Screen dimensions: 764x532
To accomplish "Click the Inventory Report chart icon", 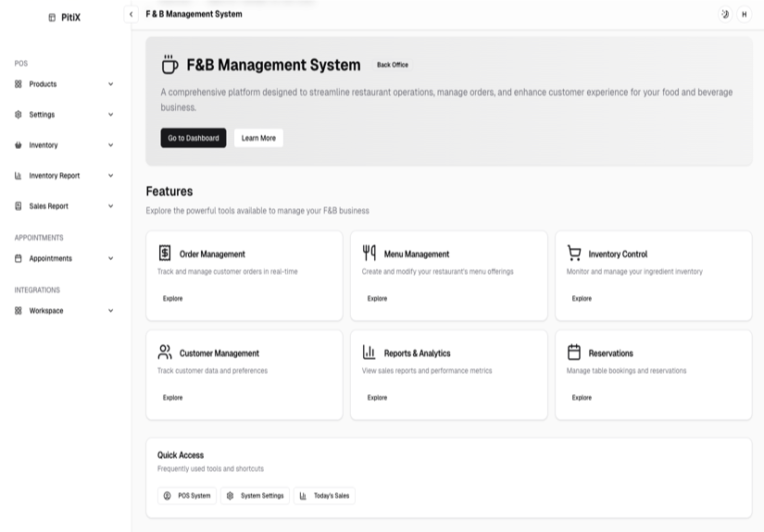I will [18, 176].
